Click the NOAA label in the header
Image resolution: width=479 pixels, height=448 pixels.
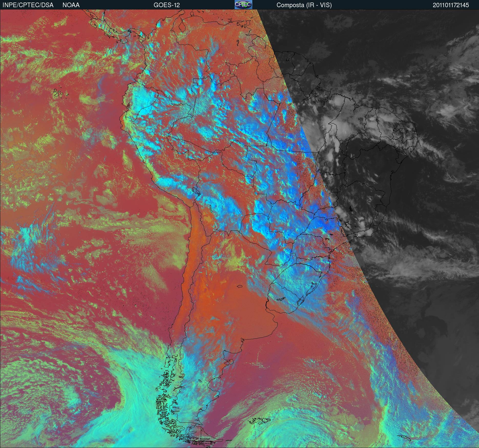tap(71, 5)
